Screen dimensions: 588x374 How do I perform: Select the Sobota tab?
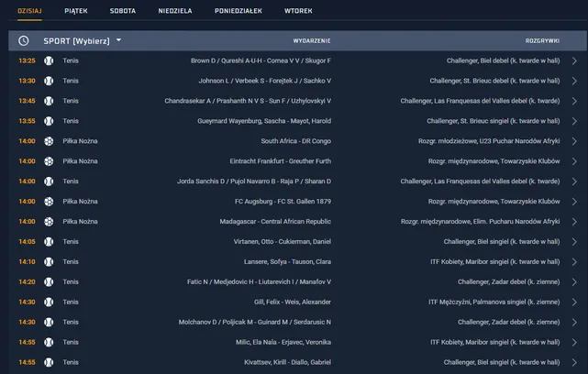point(123,11)
